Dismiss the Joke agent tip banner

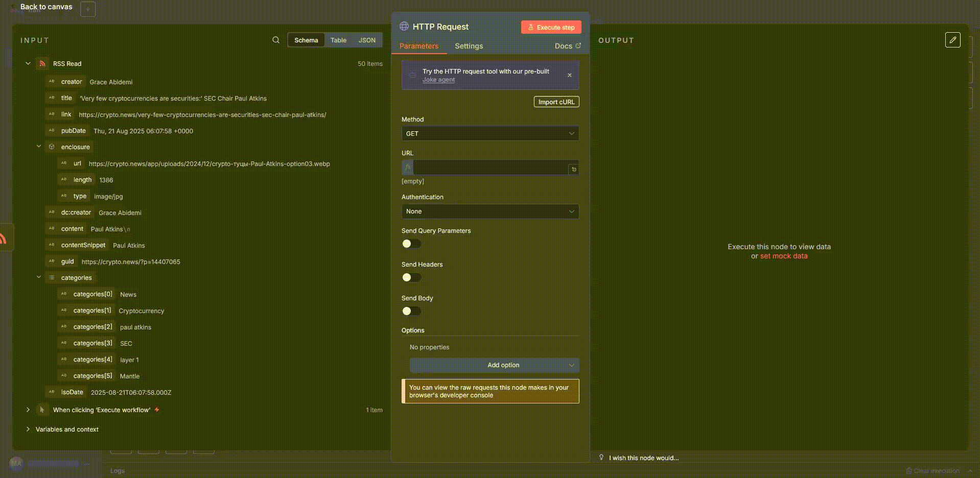tap(569, 75)
